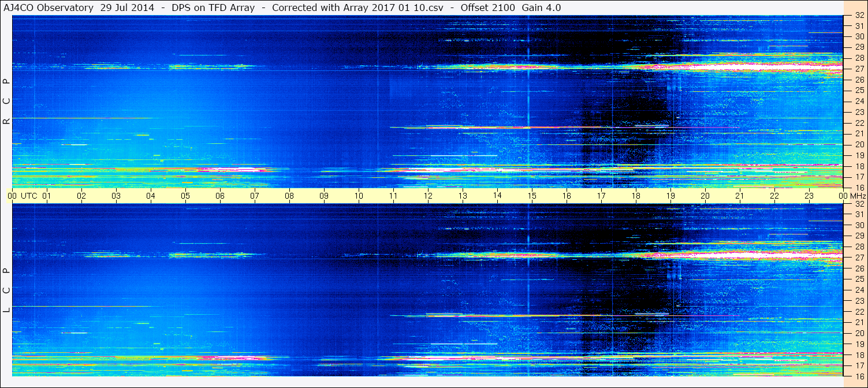Click 27 MHz tick on RCP frequency scale
This screenshot has width=868, height=388.
(x=859, y=69)
